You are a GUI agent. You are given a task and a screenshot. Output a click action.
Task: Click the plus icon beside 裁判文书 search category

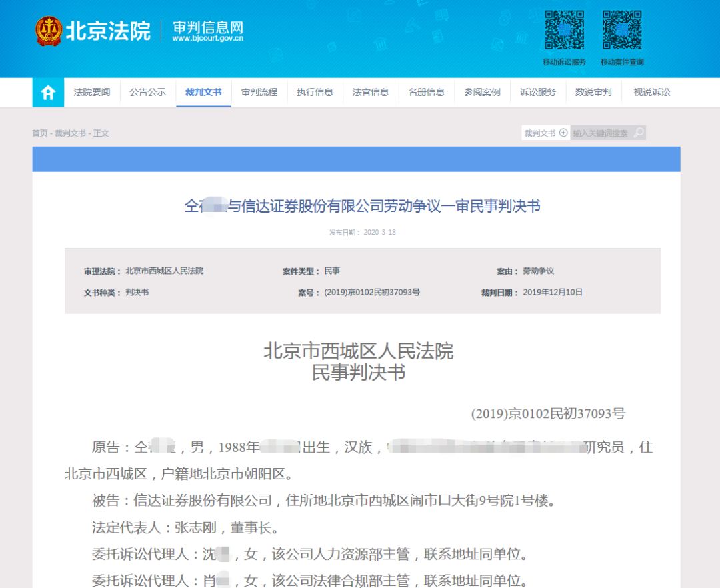point(563,133)
